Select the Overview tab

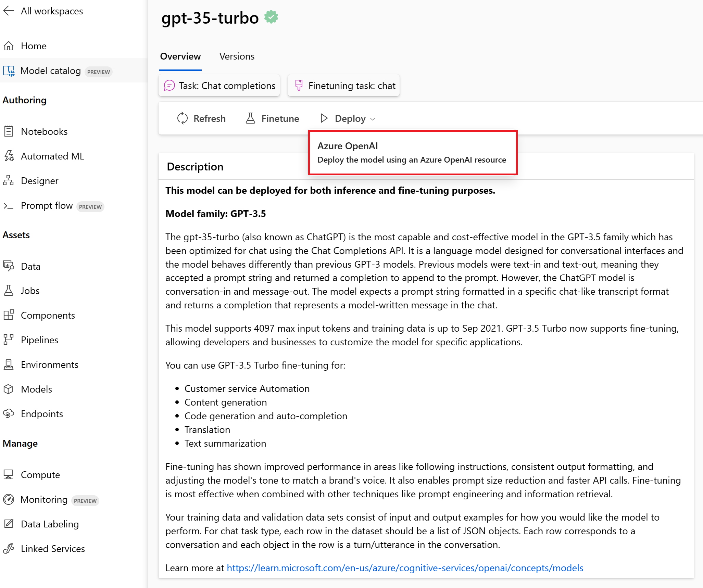180,56
